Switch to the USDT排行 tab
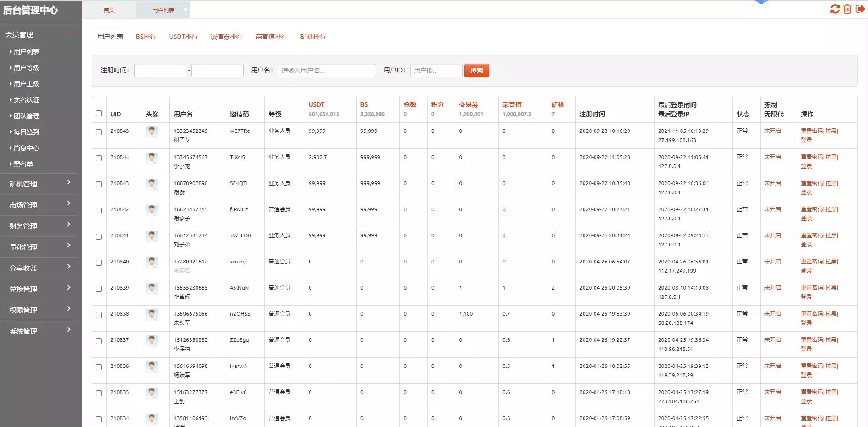The width and height of the screenshot is (868, 427). (x=183, y=37)
